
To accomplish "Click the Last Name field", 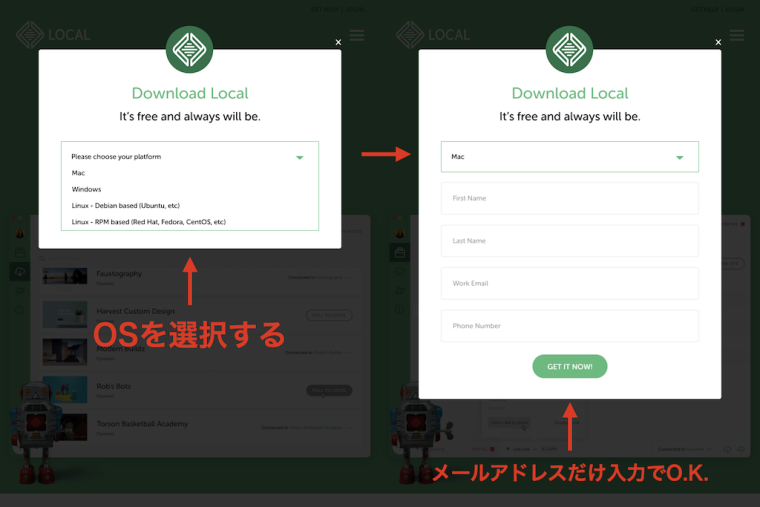I will point(570,241).
